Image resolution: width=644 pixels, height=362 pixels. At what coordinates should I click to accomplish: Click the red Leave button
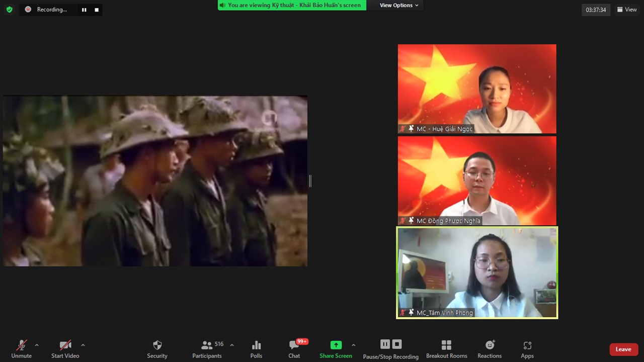pyautogui.click(x=623, y=349)
